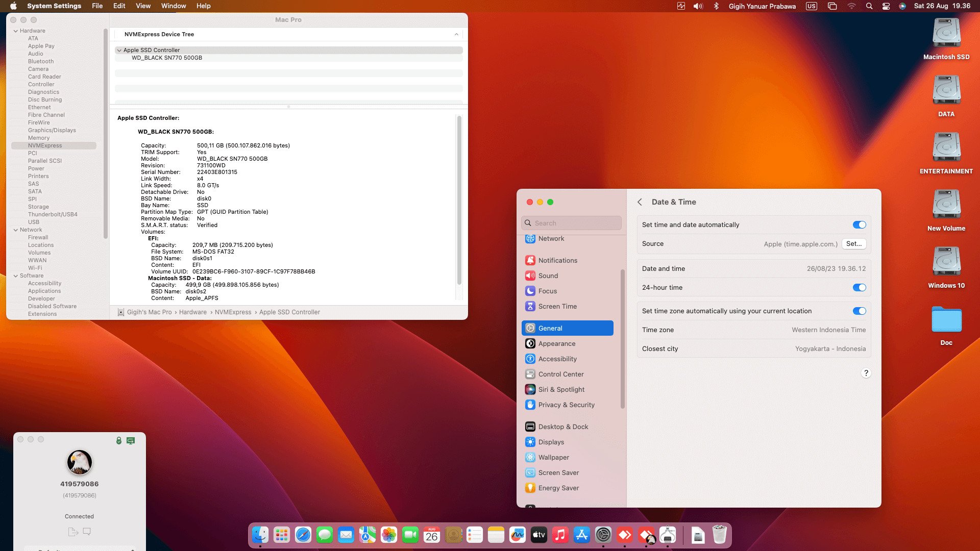Click the Screen Time hourglass icon
Viewport: 980px width, 551px height.
(x=530, y=306)
